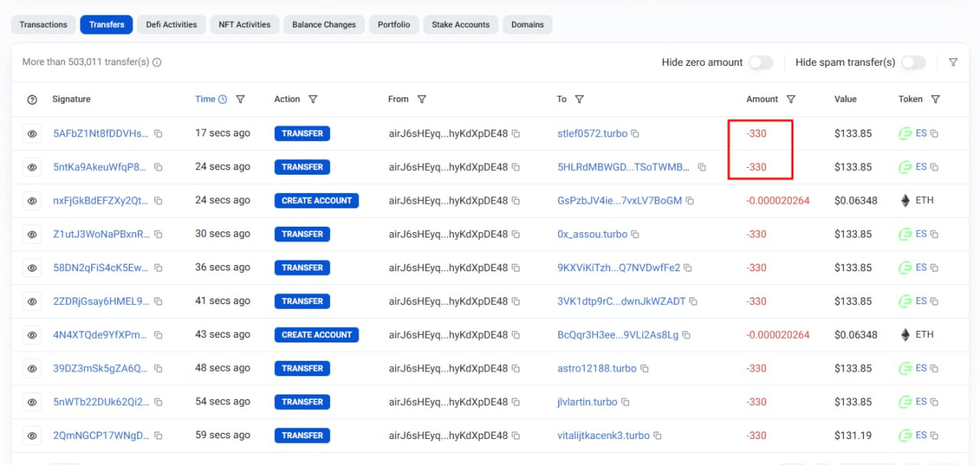Copy the From address in the 30 secs ago row
Image resolution: width=980 pixels, height=465 pixels.
tap(516, 234)
